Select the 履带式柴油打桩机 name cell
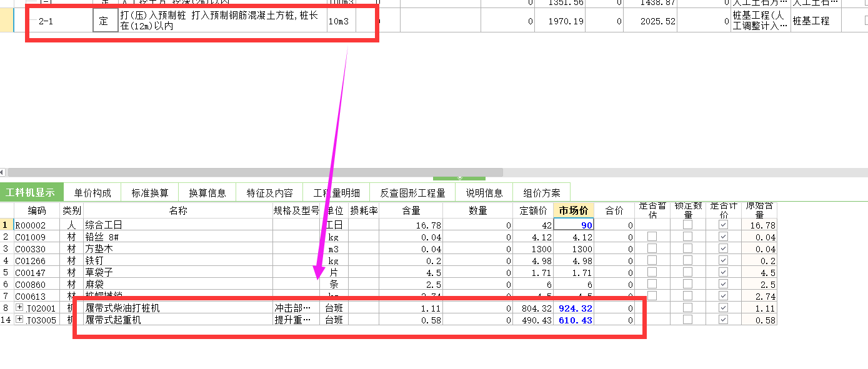Viewport: 868px width, 369px height. [178, 308]
